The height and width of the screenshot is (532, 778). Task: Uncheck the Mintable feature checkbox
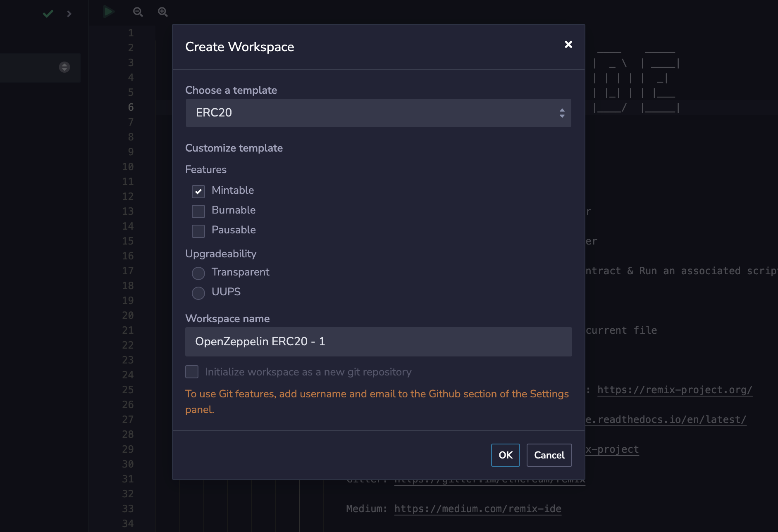click(x=198, y=191)
